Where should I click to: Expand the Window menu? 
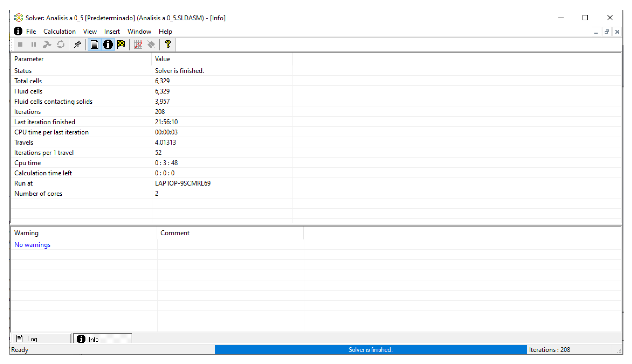(139, 31)
